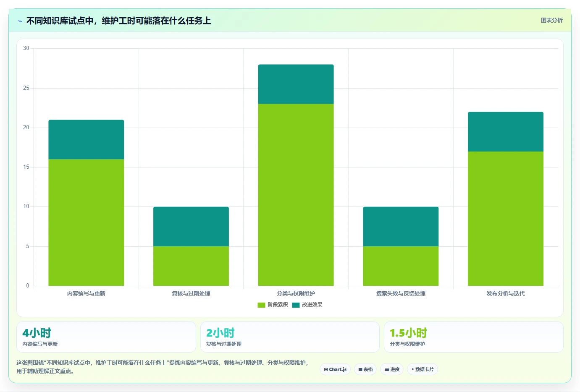
Task: Click the y-axis value 15
Action: (x=26, y=167)
